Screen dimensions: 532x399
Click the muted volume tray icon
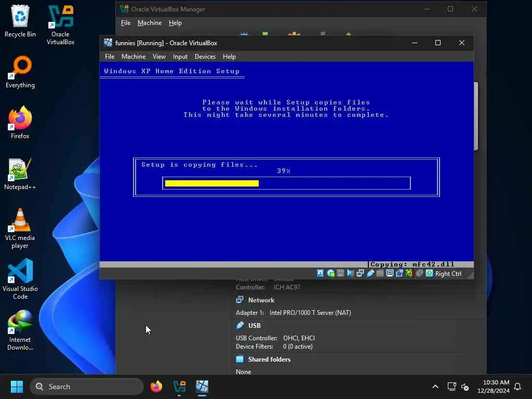465,387
